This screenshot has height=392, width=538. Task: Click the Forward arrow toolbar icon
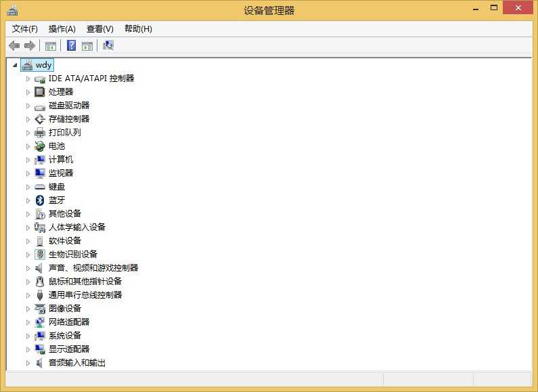coord(30,45)
